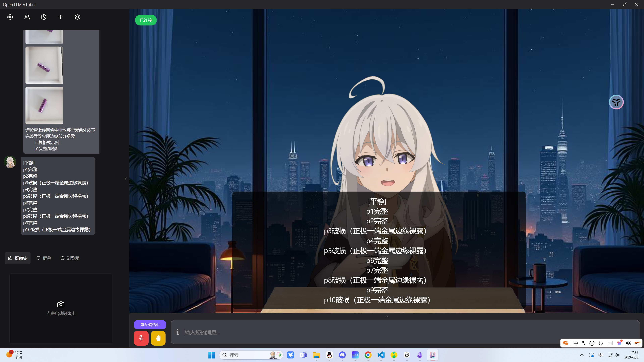Image resolution: width=644 pixels, height=362 pixels.
Task: Open chat history via clock icon
Action: (x=43, y=17)
